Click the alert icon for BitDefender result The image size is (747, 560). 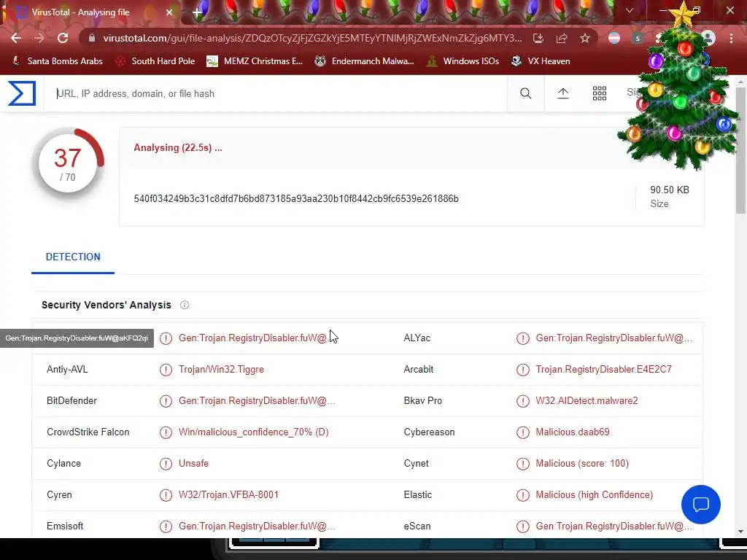pyautogui.click(x=166, y=402)
